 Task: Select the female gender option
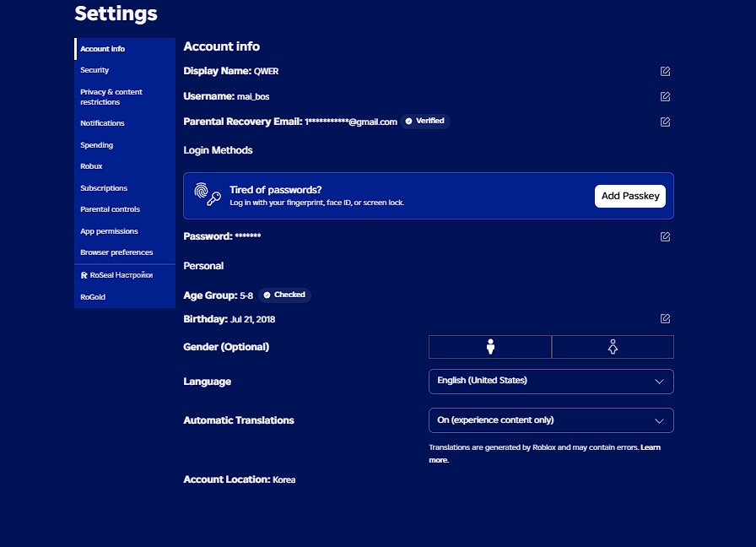coord(613,347)
